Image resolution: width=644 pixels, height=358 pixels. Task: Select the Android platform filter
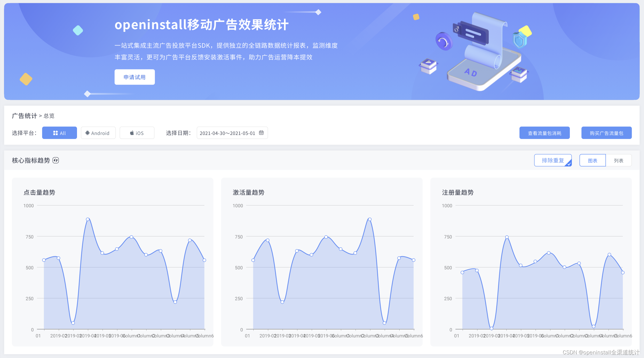click(98, 133)
